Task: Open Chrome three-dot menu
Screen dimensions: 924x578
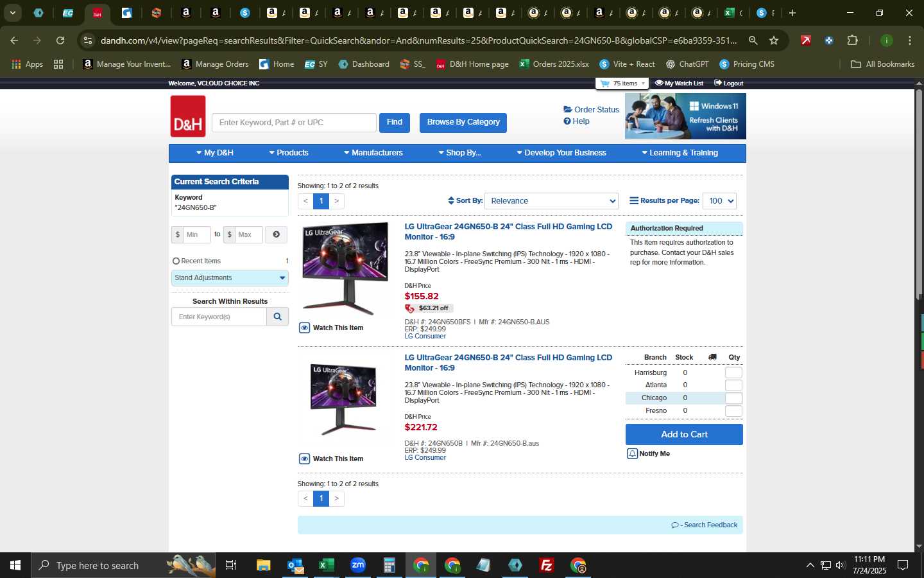Action: click(x=910, y=40)
